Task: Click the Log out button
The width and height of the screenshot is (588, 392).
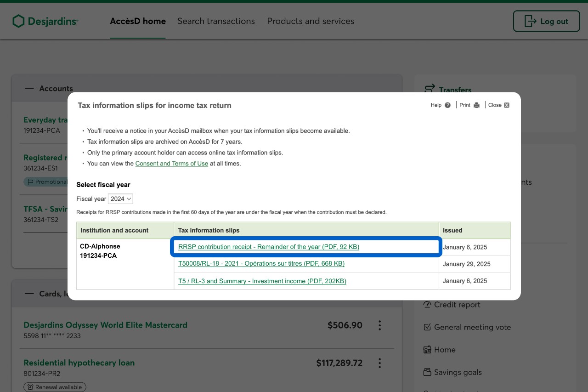Action: click(546, 21)
